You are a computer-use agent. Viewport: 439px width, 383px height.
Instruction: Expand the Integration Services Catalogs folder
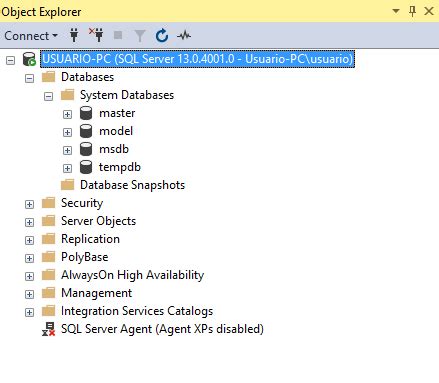point(30,312)
